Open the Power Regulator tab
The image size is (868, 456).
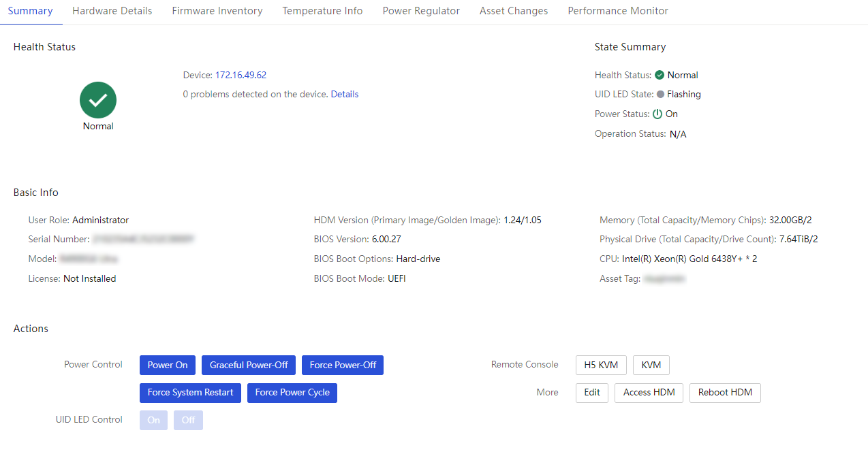point(421,11)
